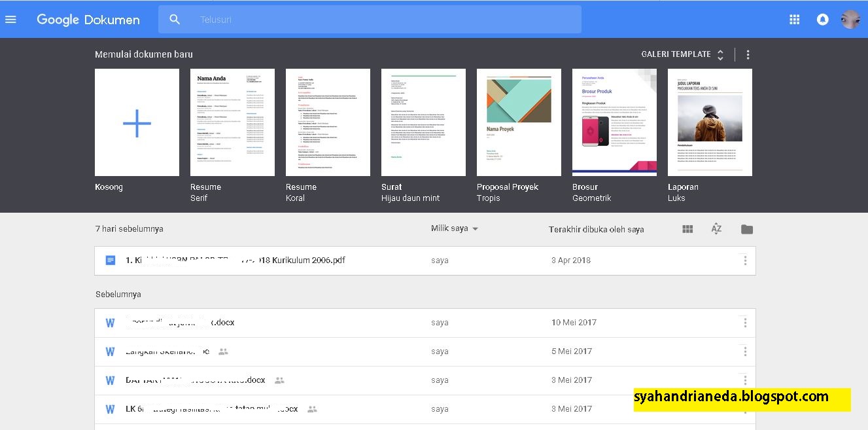Click the shared-users icon on Langkah Skenario

(222, 351)
